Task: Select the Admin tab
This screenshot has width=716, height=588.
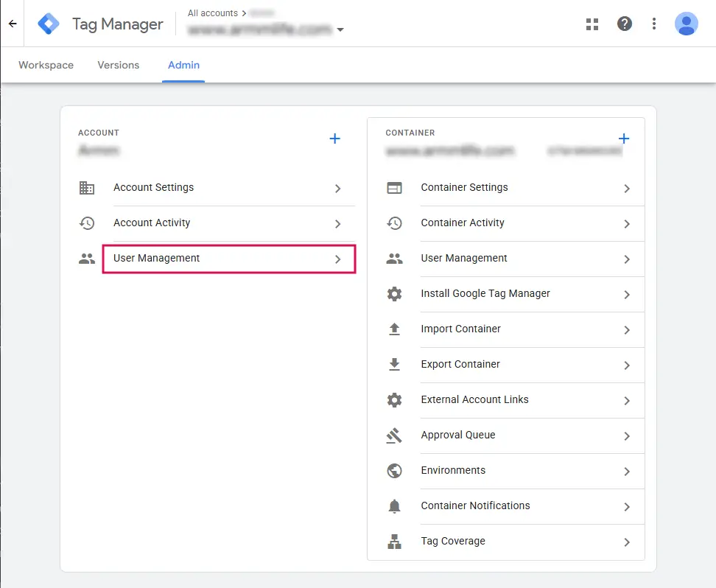Action: [183, 65]
